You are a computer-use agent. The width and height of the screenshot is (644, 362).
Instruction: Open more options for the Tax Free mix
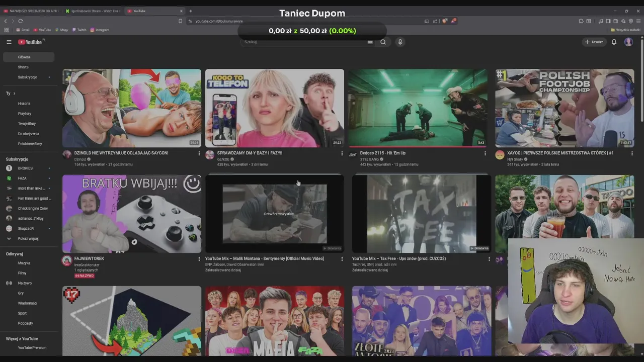tap(489, 259)
